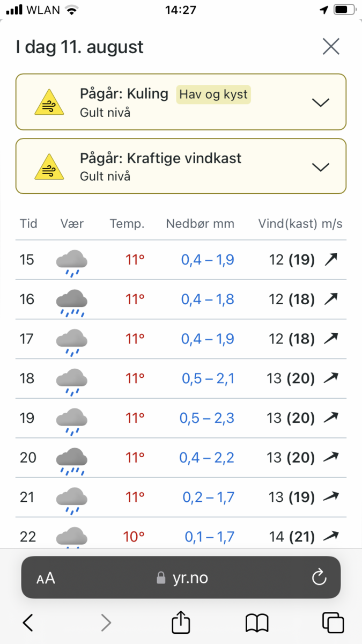The width and height of the screenshot is (362, 644).
Task: Tap the Kraftige vindkast warning triangle icon
Action: tap(49, 167)
